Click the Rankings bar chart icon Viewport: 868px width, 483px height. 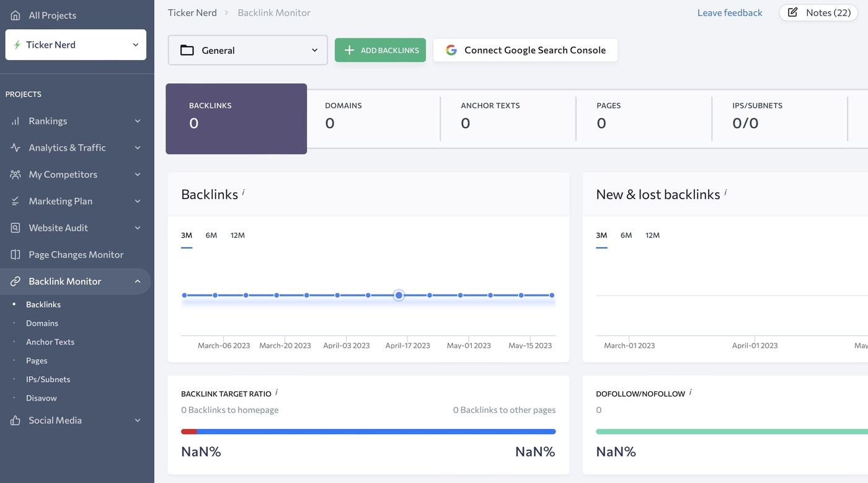[15, 121]
